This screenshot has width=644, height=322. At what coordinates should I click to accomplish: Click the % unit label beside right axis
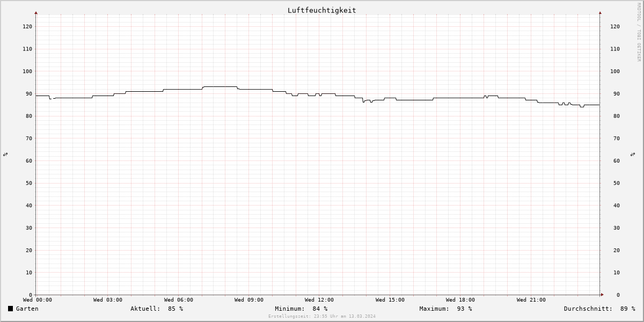point(633,154)
